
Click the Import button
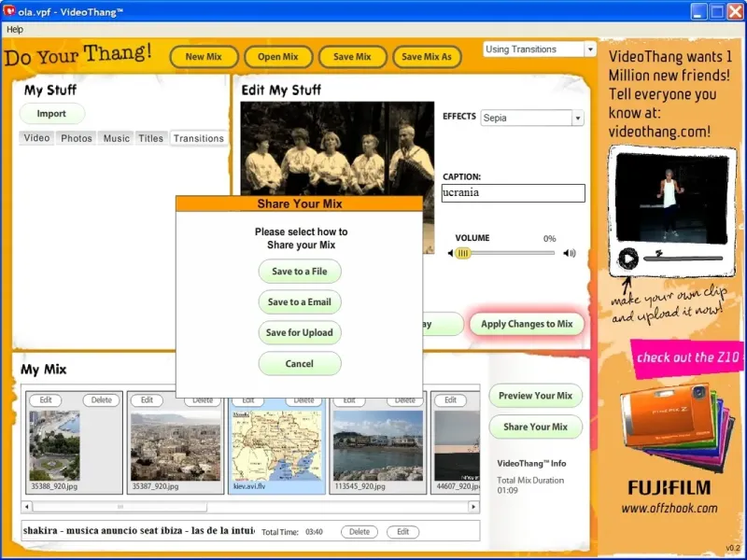[x=52, y=113]
